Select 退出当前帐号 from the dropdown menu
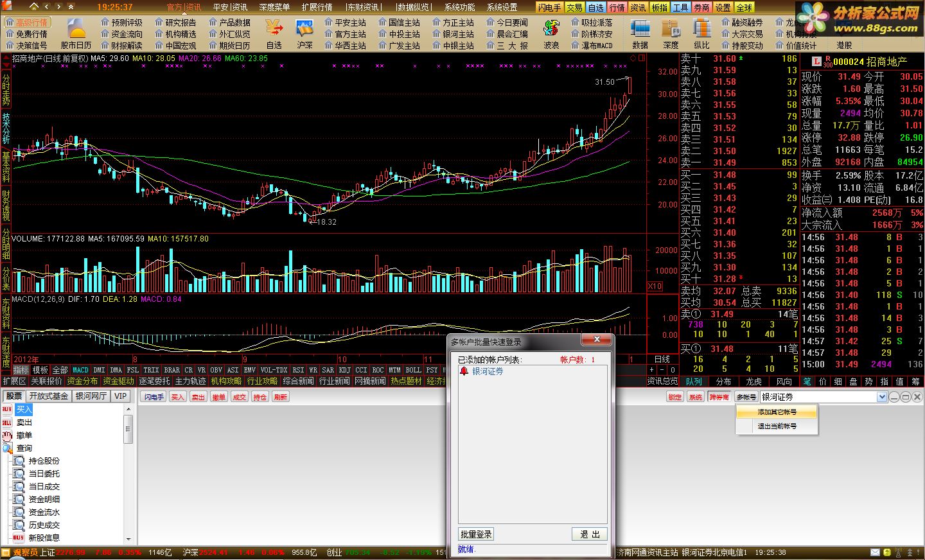This screenshot has width=925, height=560. 777,426
